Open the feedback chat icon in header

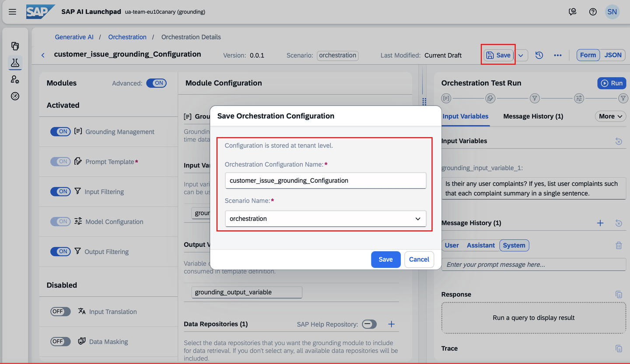(x=573, y=12)
